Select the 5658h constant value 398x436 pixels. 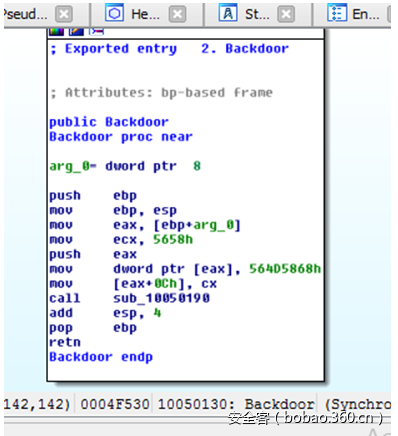[x=173, y=240]
